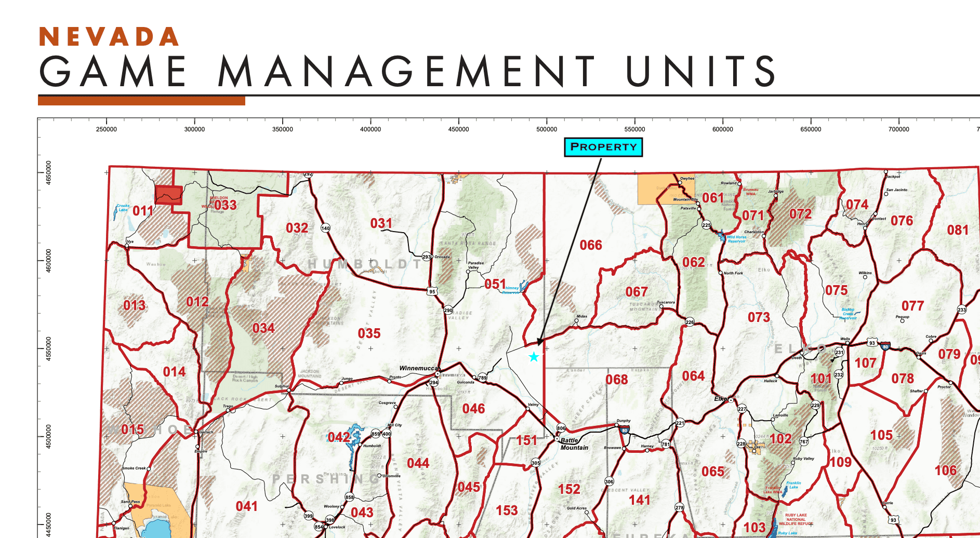Select the route 278 shield

679,507
